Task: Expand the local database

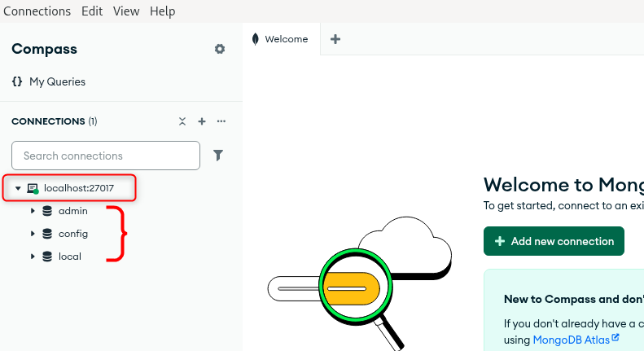Action: [33, 257]
